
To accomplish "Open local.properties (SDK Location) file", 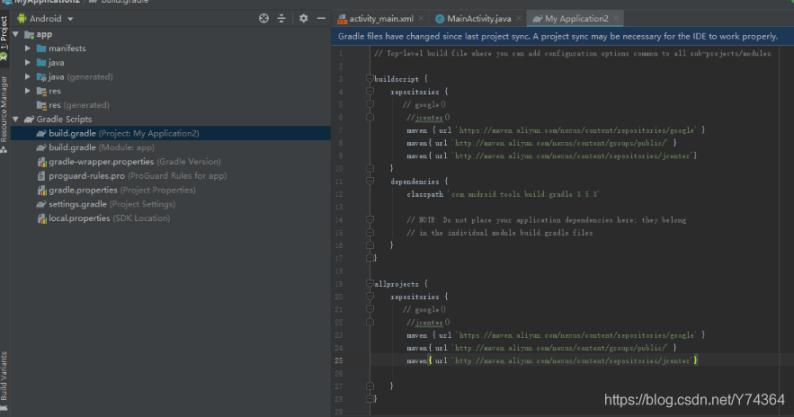I will 84,218.
